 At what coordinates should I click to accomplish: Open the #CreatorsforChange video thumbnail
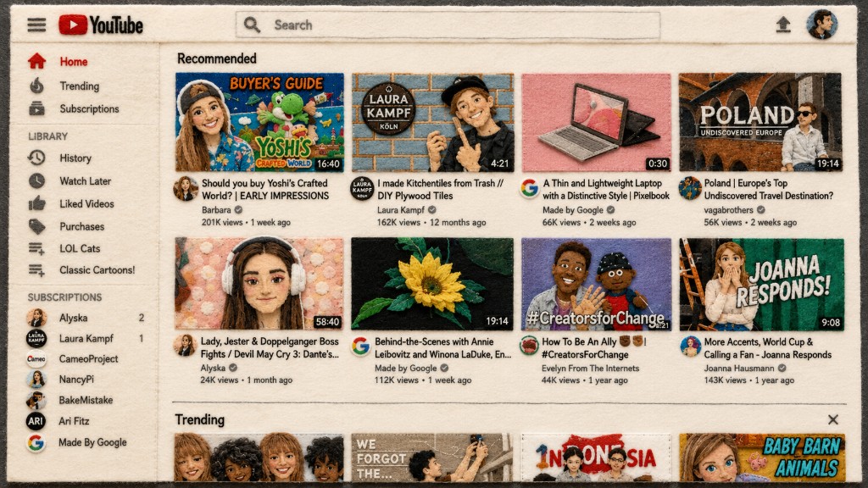click(596, 284)
